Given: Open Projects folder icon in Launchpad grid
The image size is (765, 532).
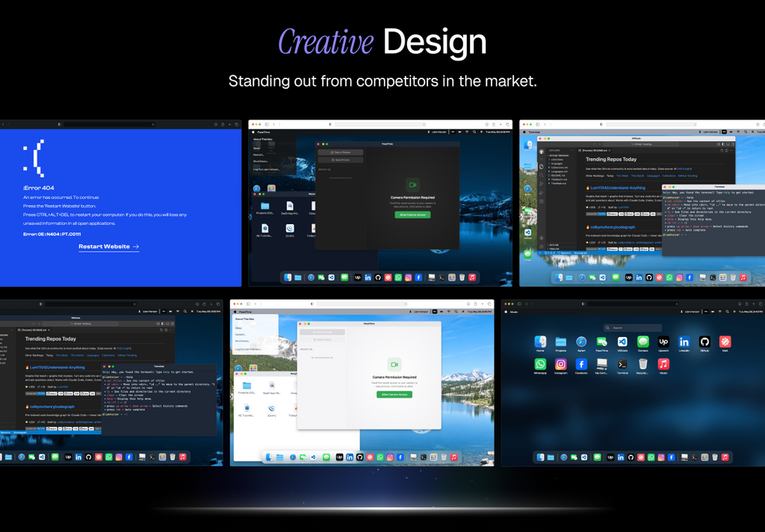Looking at the screenshot, I should [560, 341].
